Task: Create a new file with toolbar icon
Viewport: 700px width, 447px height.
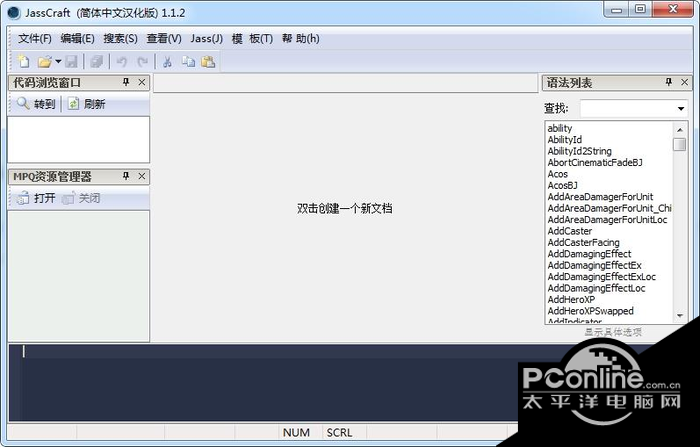Action: click(x=23, y=61)
